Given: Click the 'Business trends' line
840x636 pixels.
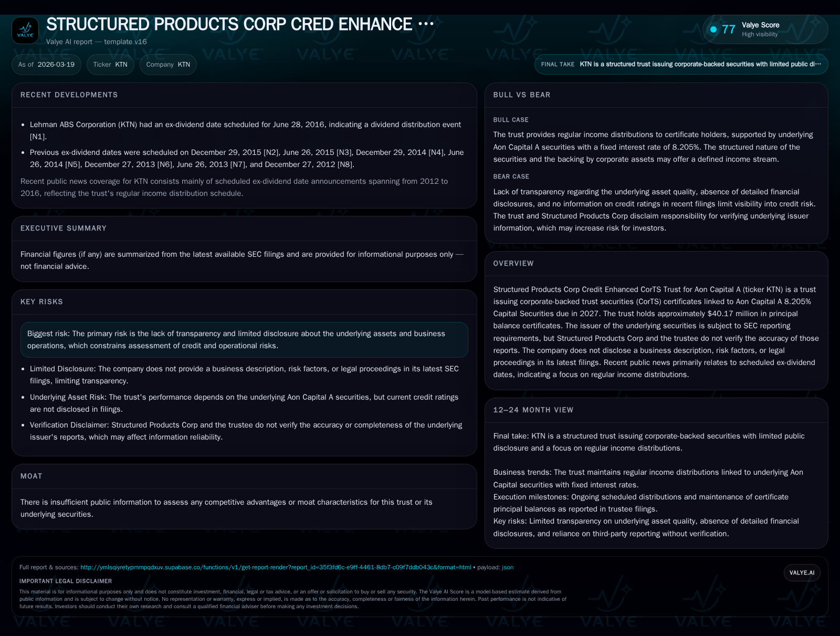Looking at the screenshot, I should click(648, 478).
